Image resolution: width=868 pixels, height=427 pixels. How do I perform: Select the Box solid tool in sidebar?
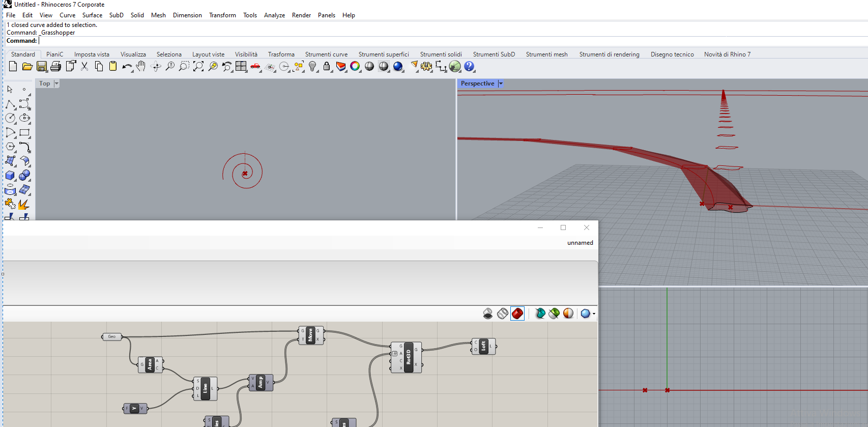click(10, 176)
